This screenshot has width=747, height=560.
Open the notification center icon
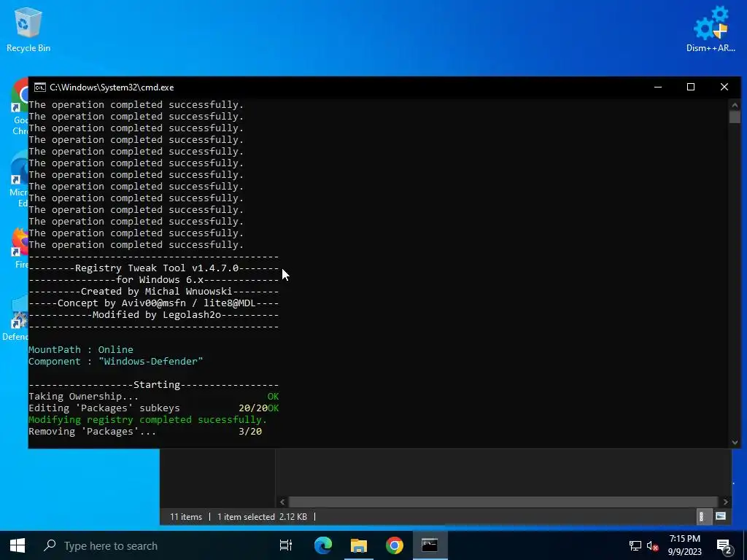click(x=724, y=546)
